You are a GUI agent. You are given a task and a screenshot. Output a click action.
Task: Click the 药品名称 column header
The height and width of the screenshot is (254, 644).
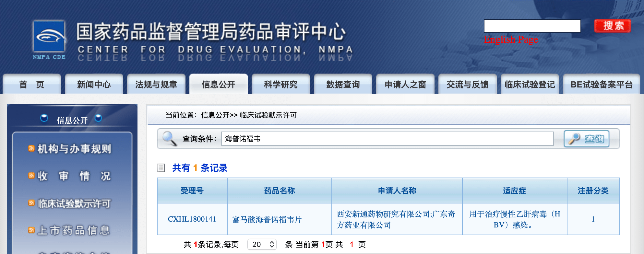[280, 190]
